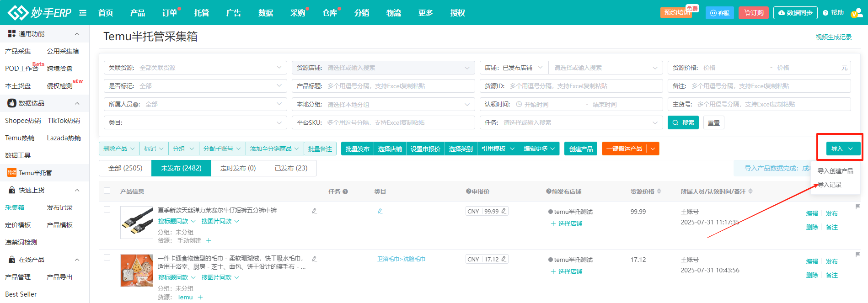Open the 本地分组 dropdown
868x303 pixels.
coord(383,104)
